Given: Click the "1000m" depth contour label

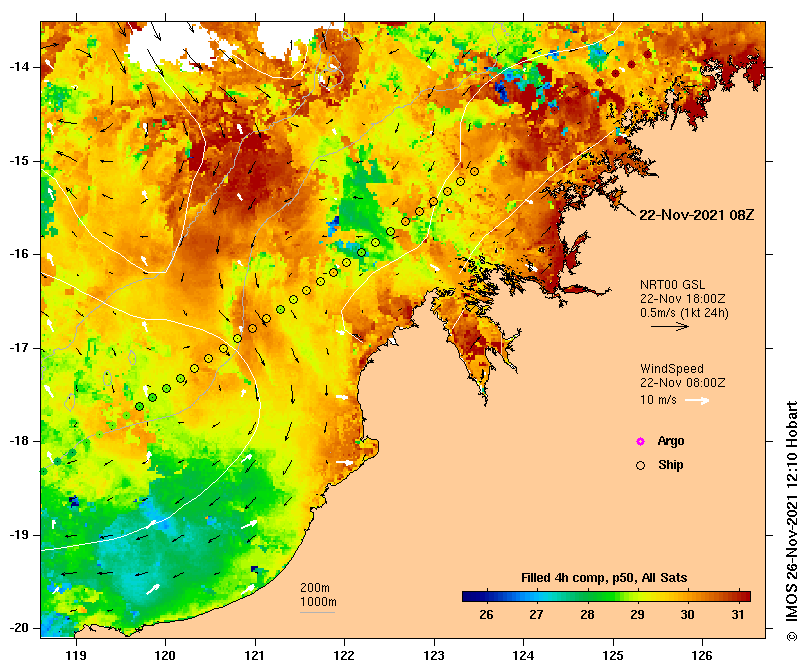Looking at the screenshot, I should tap(318, 602).
